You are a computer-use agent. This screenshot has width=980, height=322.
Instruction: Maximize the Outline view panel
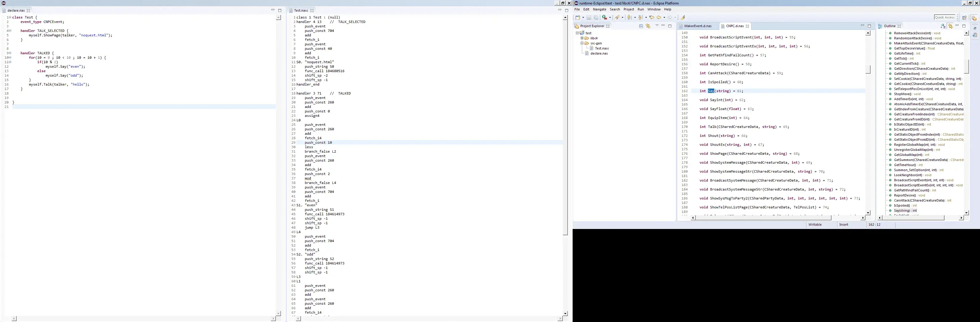[x=964, y=26]
